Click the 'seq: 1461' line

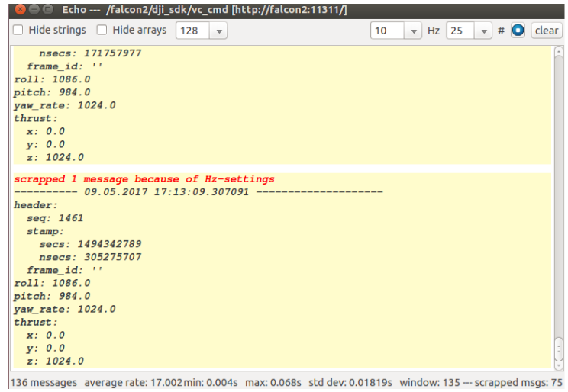55,218
